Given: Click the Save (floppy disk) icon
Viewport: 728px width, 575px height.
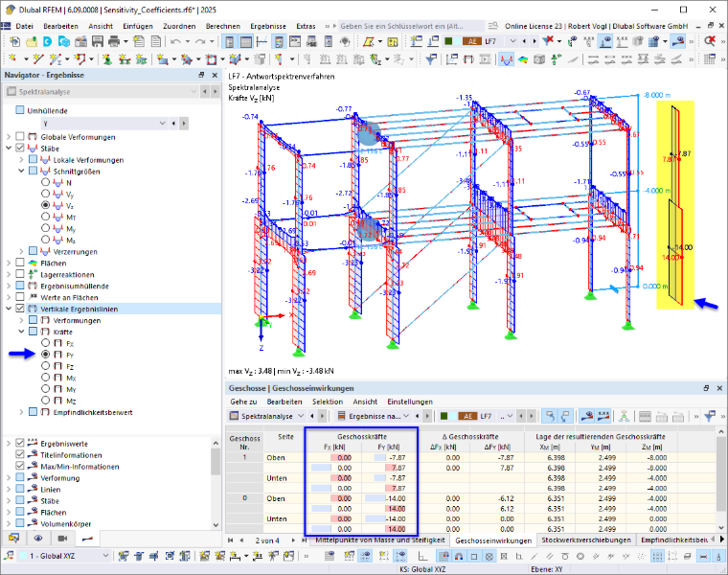Looking at the screenshot, I should click(97, 41).
